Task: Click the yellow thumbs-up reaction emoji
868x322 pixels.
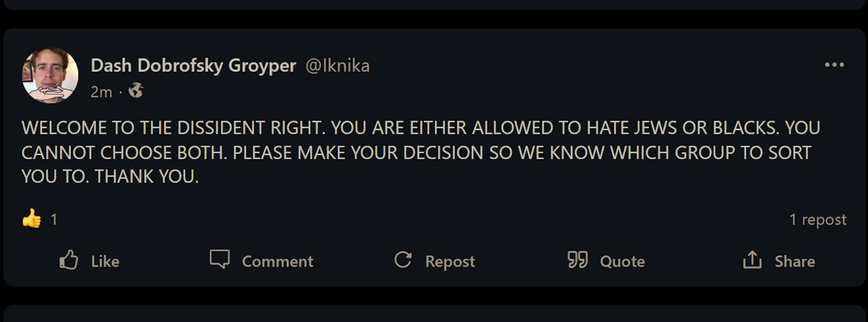Action: coord(32,218)
